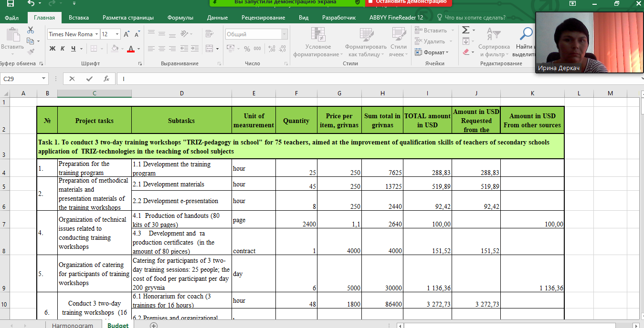Add a new sheet with plus icon

click(x=154, y=325)
